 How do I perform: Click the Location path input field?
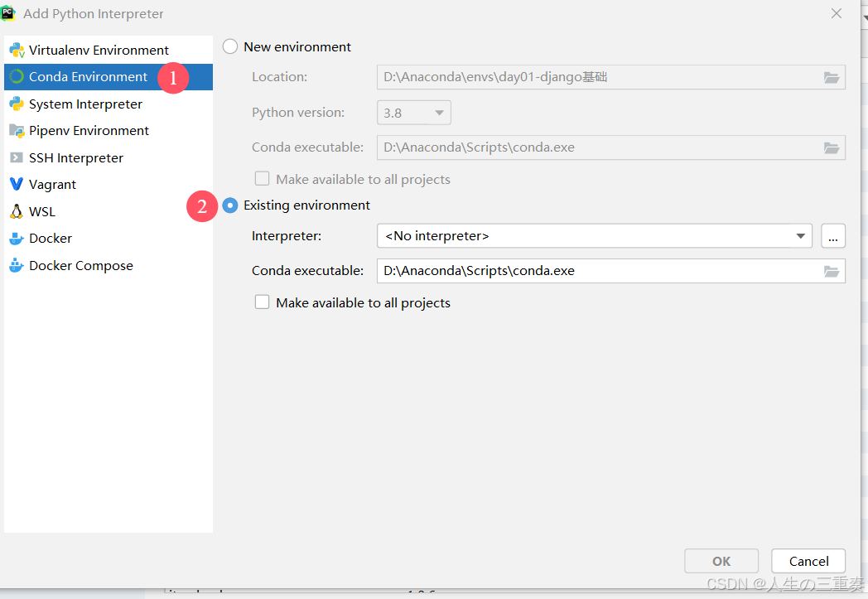(611, 78)
